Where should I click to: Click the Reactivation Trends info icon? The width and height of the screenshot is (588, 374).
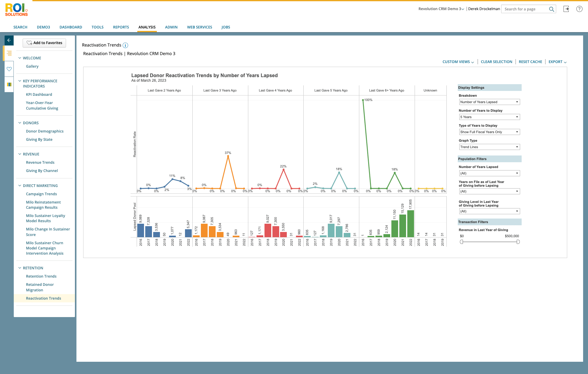click(125, 45)
